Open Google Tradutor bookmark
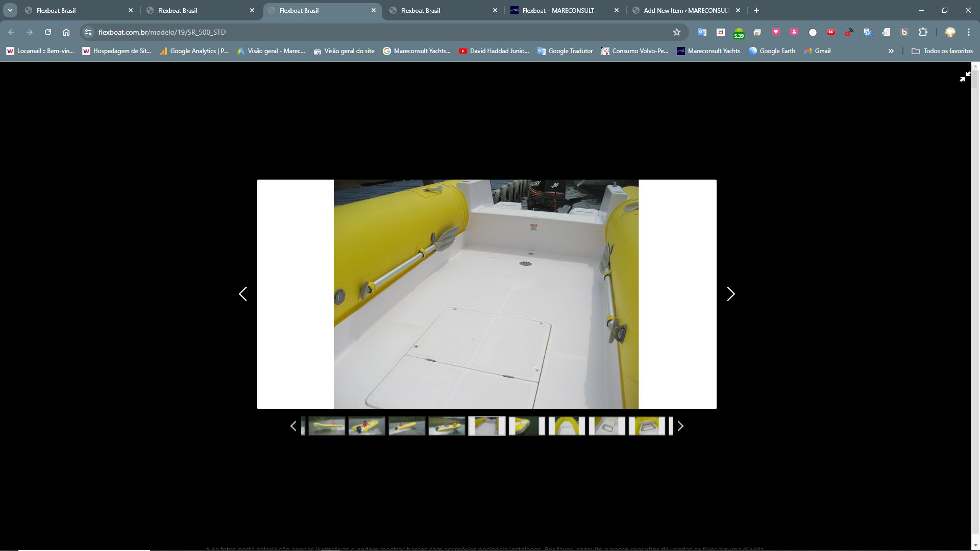Image resolution: width=980 pixels, height=551 pixels. (565, 51)
